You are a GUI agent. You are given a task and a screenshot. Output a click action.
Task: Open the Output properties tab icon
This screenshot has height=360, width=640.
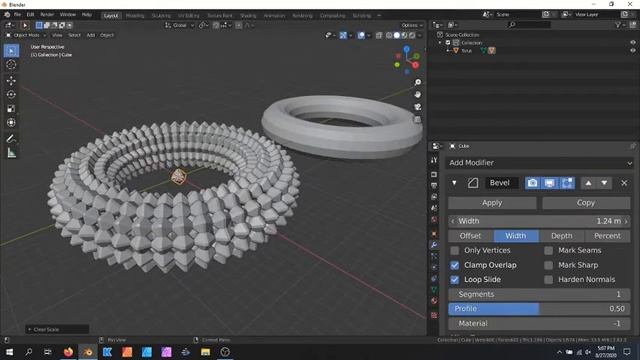[x=434, y=186]
